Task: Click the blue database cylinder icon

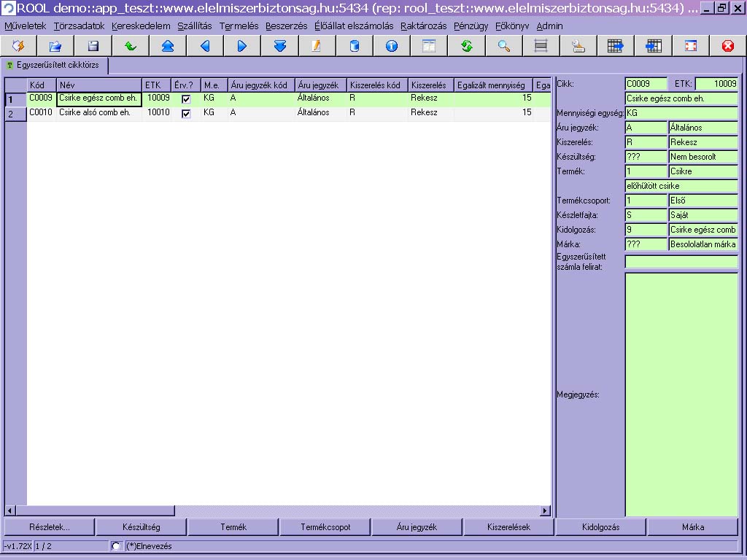Action: tap(354, 46)
